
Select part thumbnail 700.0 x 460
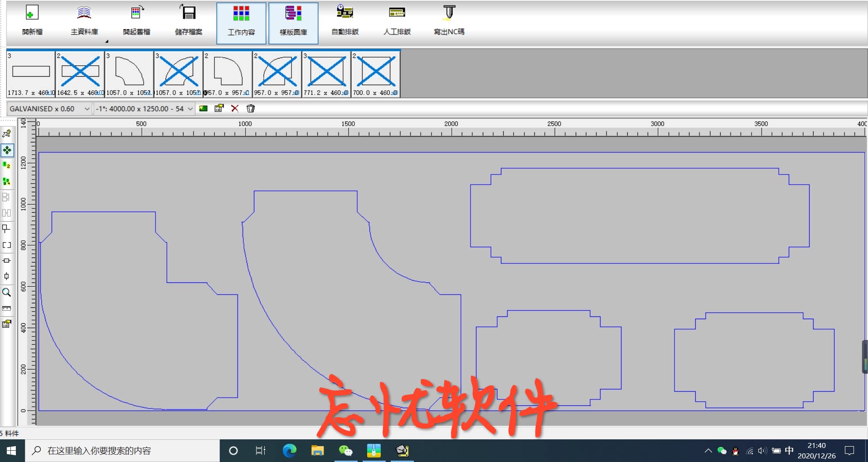coord(376,74)
